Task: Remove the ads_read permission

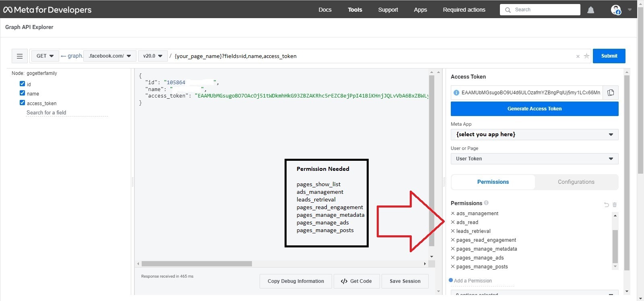Action: click(453, 222)
